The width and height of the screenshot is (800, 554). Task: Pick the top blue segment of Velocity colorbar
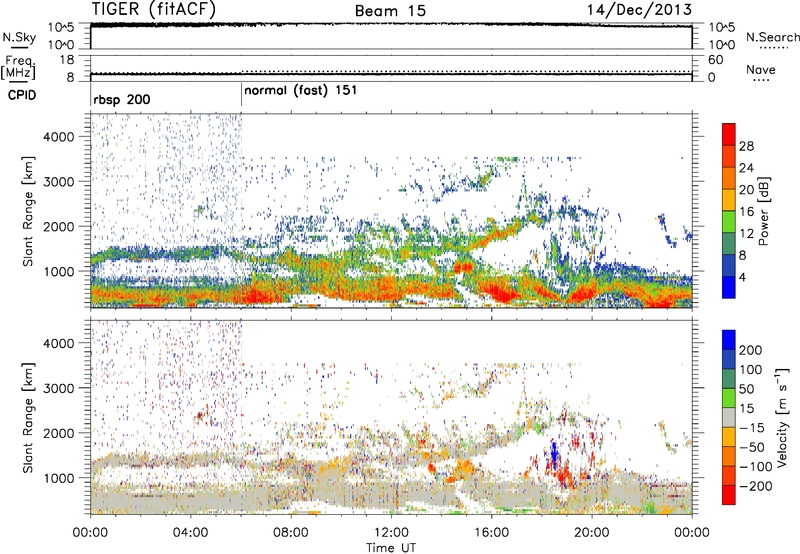(729, 340)
